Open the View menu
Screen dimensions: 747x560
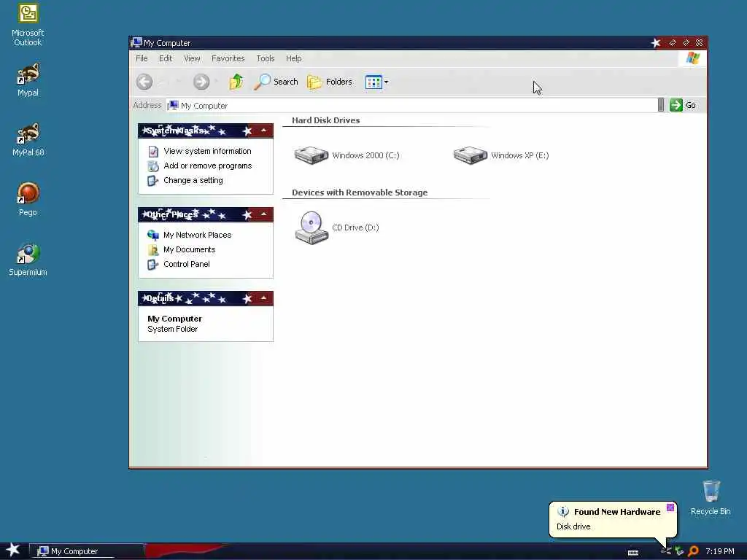pyautogui.click(x=192, y=58)
